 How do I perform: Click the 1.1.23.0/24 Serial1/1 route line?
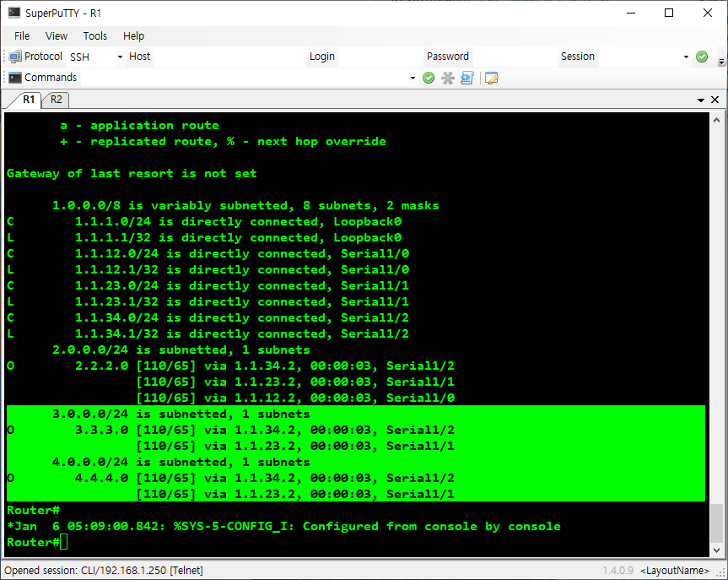pyautogui.click(x=208, y=286)
